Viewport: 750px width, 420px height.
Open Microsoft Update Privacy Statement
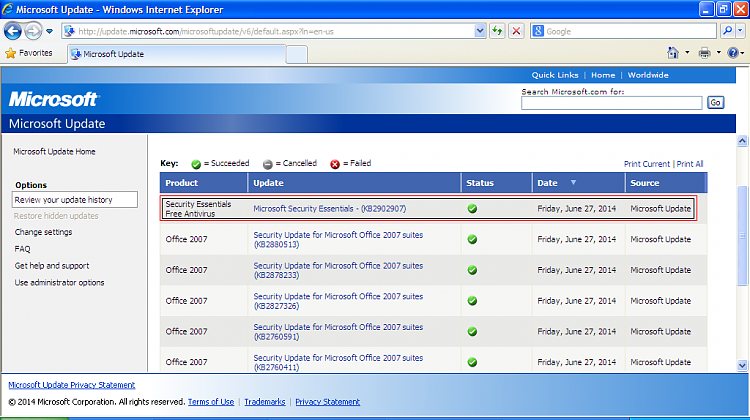(x=72, y=385)
